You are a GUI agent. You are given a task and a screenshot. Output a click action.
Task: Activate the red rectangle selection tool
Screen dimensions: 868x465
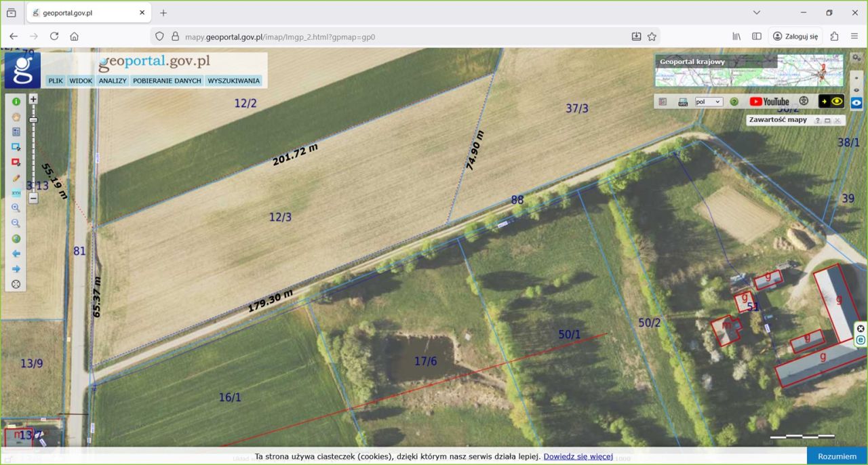click(16, 163)
